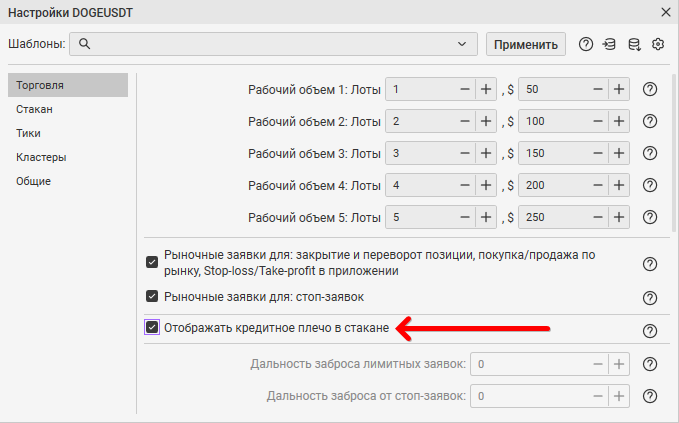
Task: Click the templates help question-mark icon
Action: 586,44
